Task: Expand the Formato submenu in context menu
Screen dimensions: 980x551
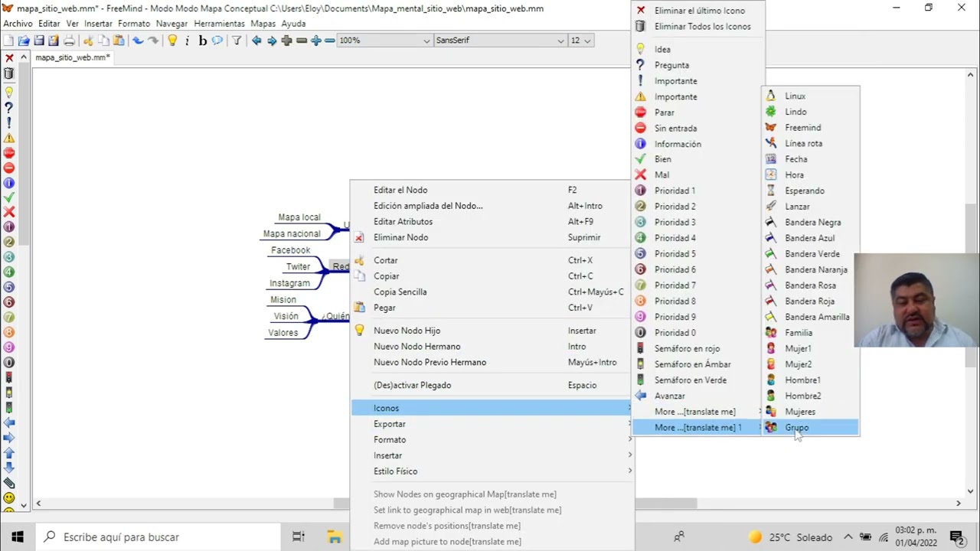Action: point(492,440)
